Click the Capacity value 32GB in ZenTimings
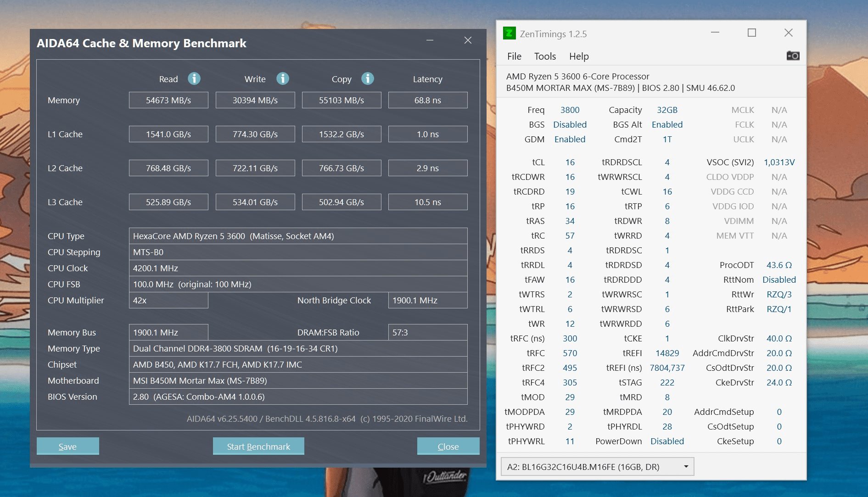The width and height of the screenshot is (868, 497). coord(667,110)
